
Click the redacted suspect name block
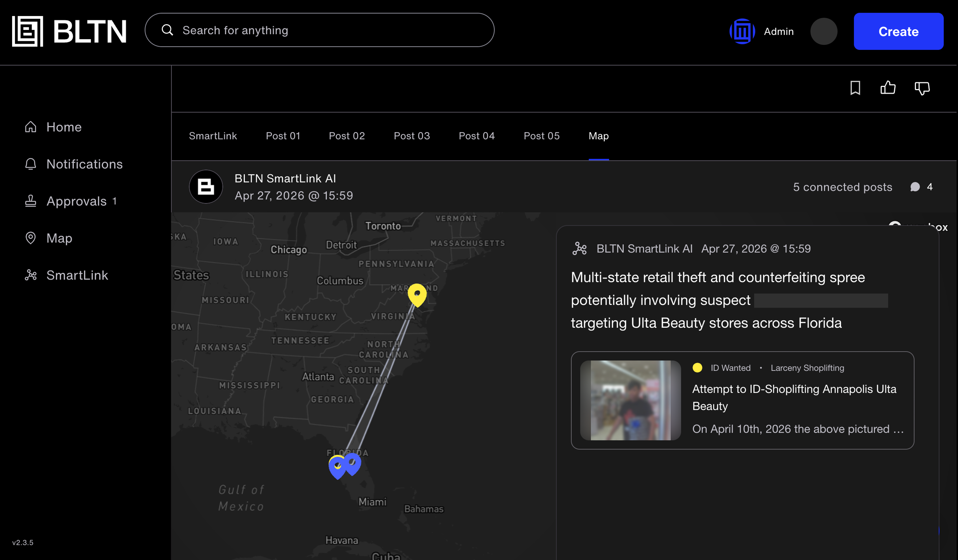[821, 301]
